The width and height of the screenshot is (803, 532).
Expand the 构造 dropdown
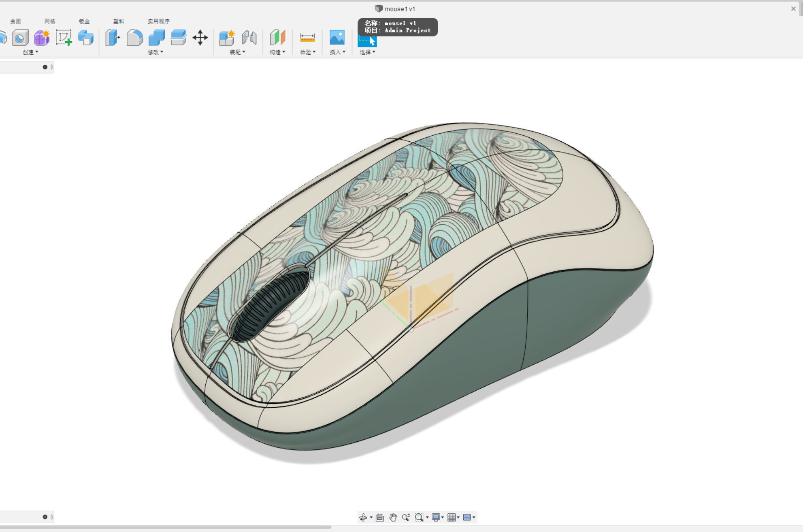[x=277, y=52]
